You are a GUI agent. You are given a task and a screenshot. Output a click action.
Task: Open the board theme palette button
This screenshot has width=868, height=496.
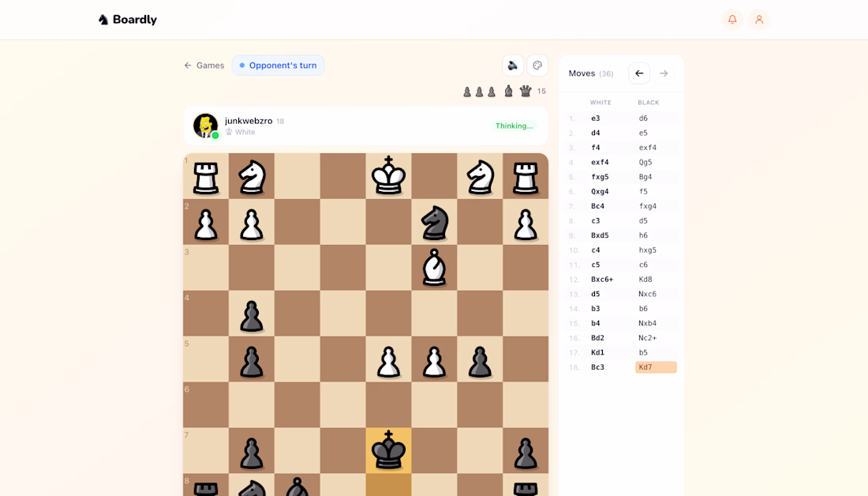click(537, 66)
